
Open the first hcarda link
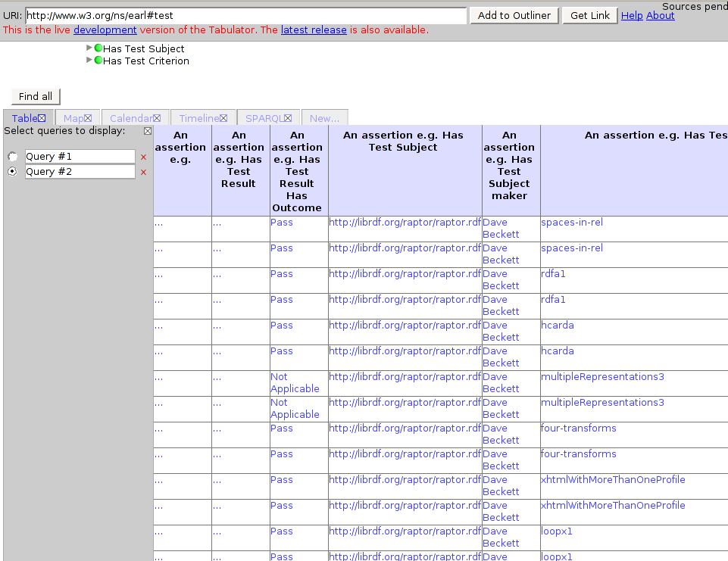pyautogui.click(x=558, y=326)
